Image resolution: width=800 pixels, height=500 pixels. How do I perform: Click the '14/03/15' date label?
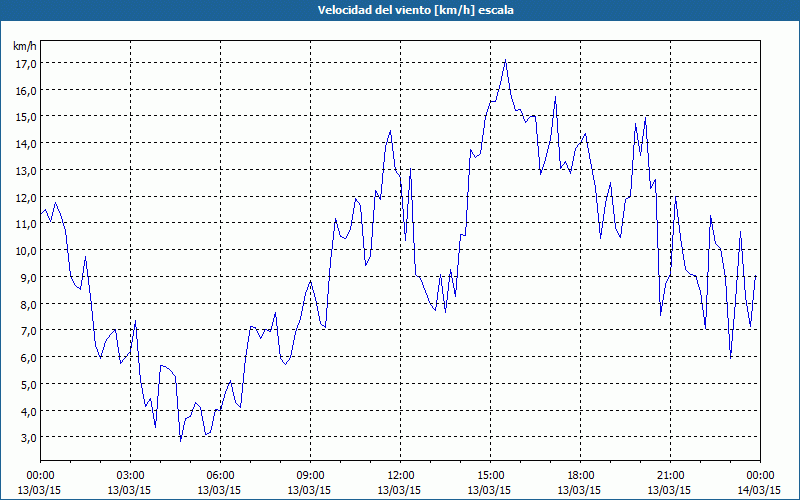pyautogui.click(x=759, y=490)
